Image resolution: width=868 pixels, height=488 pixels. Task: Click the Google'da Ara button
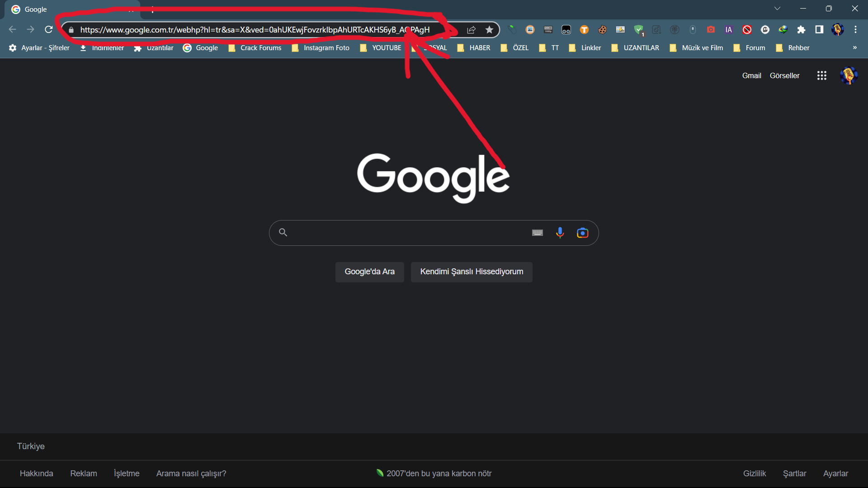point(369,272)
